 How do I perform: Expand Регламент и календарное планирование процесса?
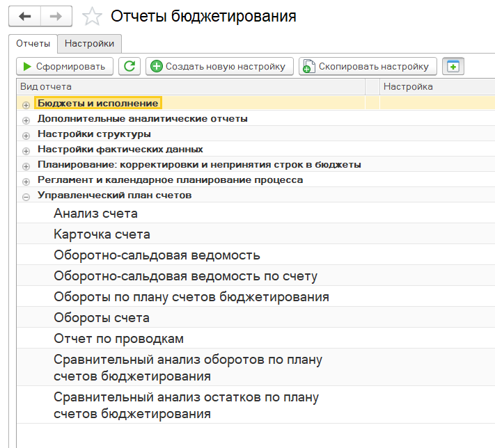pyautogui.click(x=26, y=181)
